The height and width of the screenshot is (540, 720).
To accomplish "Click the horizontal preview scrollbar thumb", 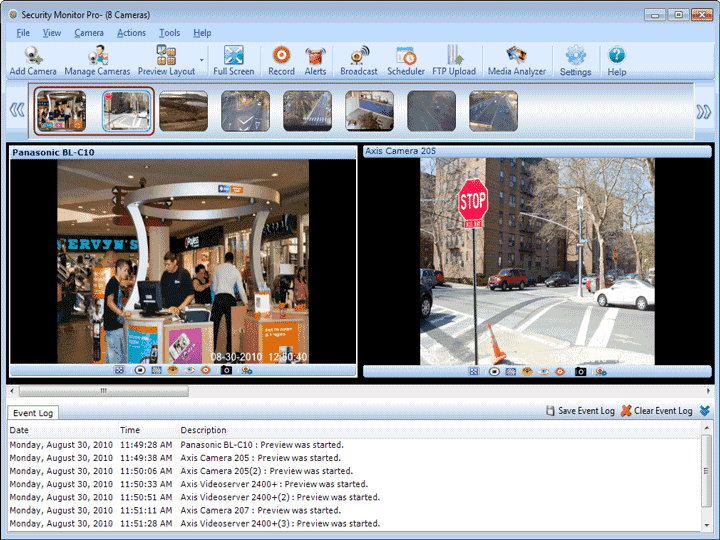I will click(104, 391).
